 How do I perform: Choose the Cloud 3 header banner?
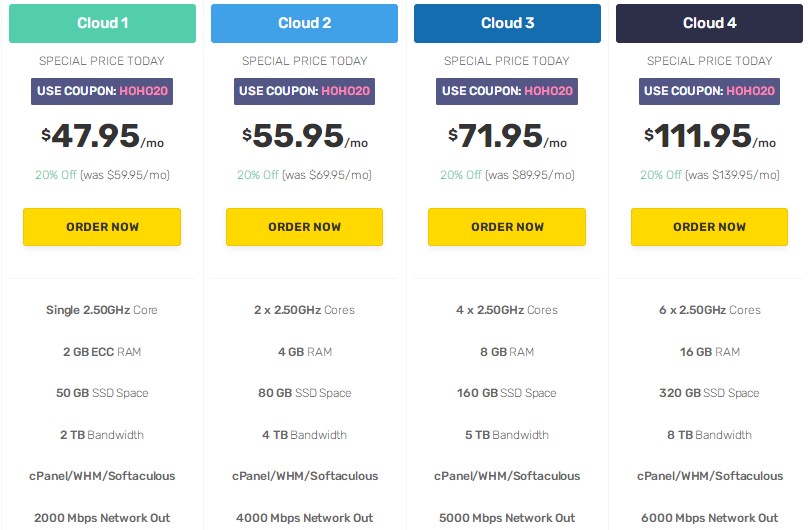coord(507,23)
